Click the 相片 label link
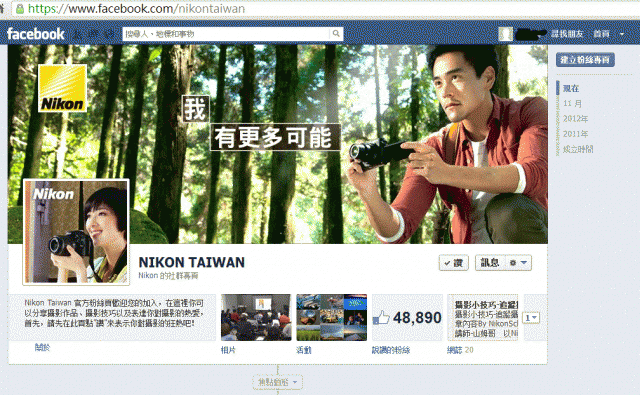 coord(228,350)
